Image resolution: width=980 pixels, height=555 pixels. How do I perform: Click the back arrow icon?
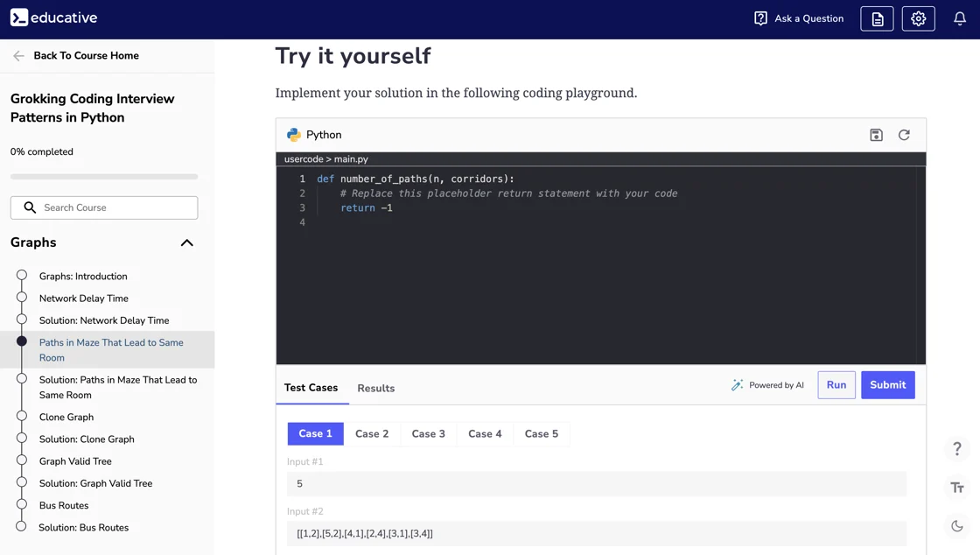pyautogui.click(x=18, y=56)
